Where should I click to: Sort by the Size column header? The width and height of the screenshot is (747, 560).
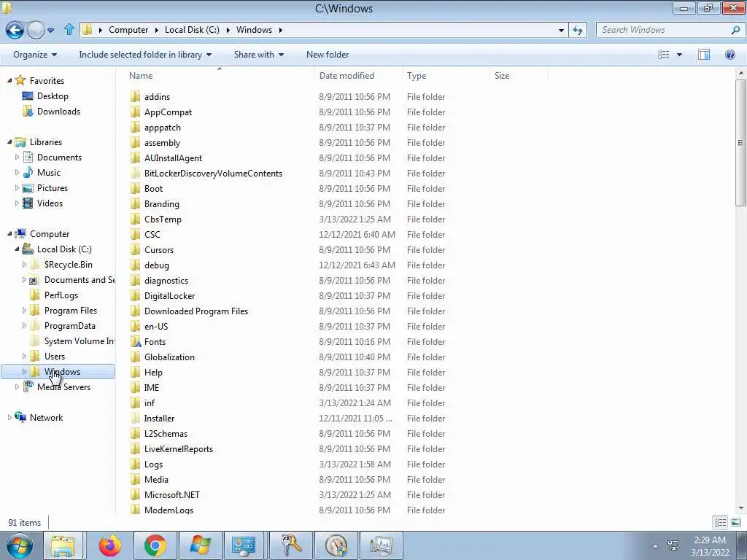pyautogui.click(x=502, y=76)
